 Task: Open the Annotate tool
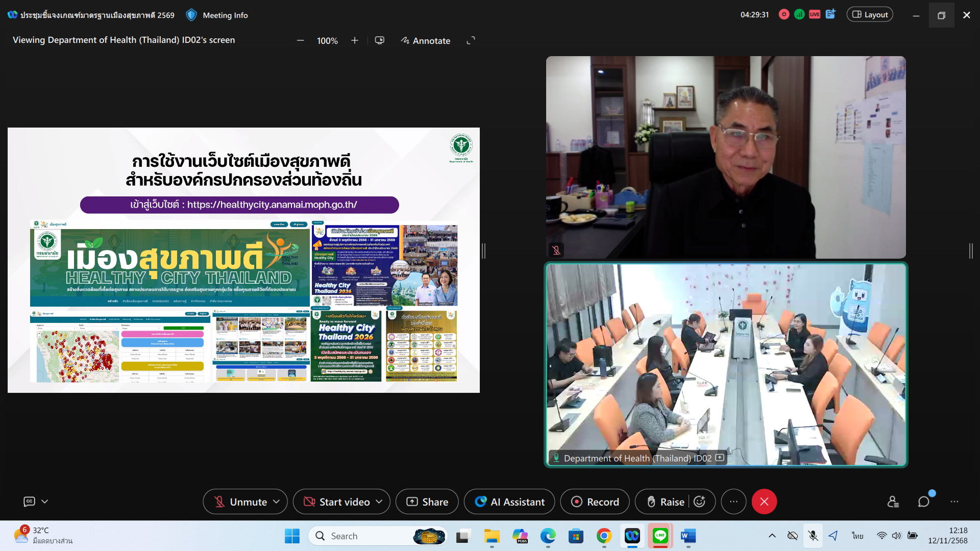[x=426, y=41]
